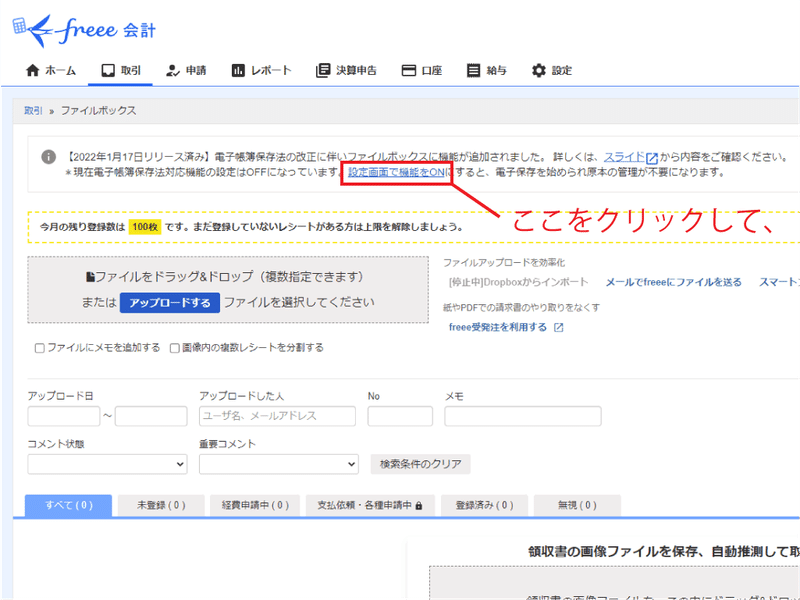Click the 設定 gear icon
This screenshot has height=600, width=800.
[x=539, y=70]
